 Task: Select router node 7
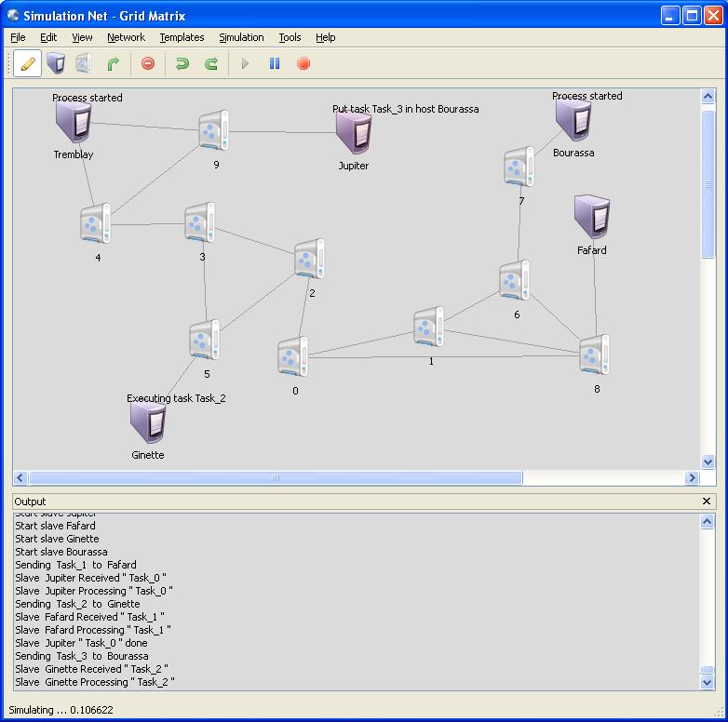click(519, 167)
